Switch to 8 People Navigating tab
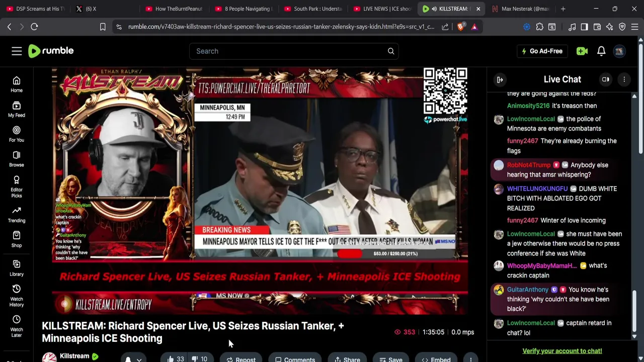Image resolution: width=644 pixels, height=362 pixels. coord(244,9)
